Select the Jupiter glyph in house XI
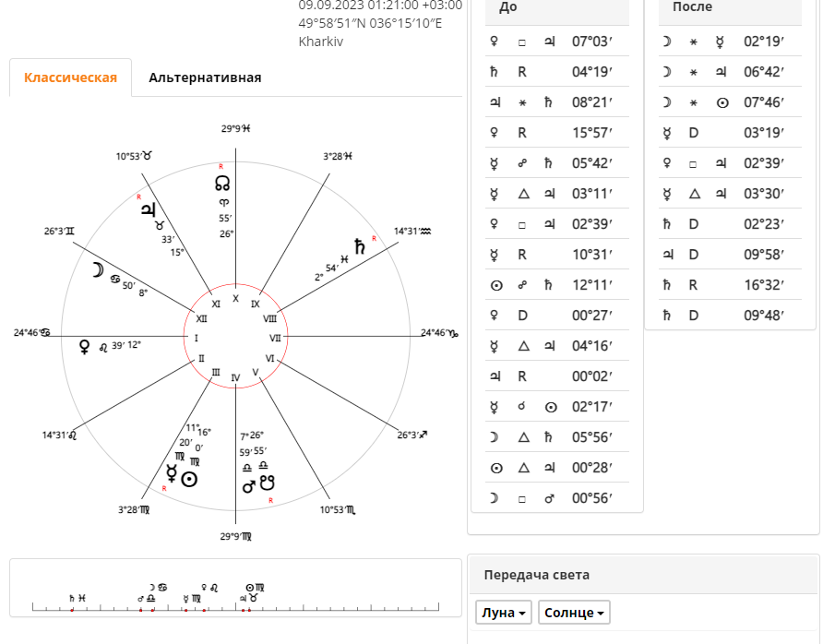The image size is (823, 644). [x=149, y=209]
